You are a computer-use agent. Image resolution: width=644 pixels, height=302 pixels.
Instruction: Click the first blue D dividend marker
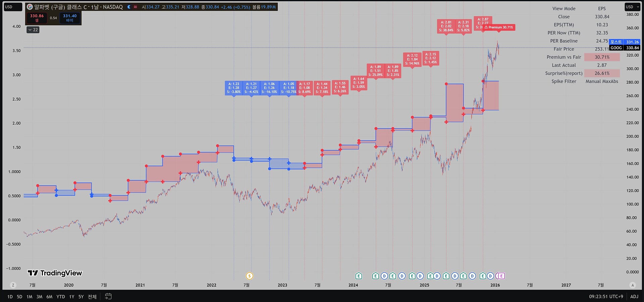tap(384, 276)
